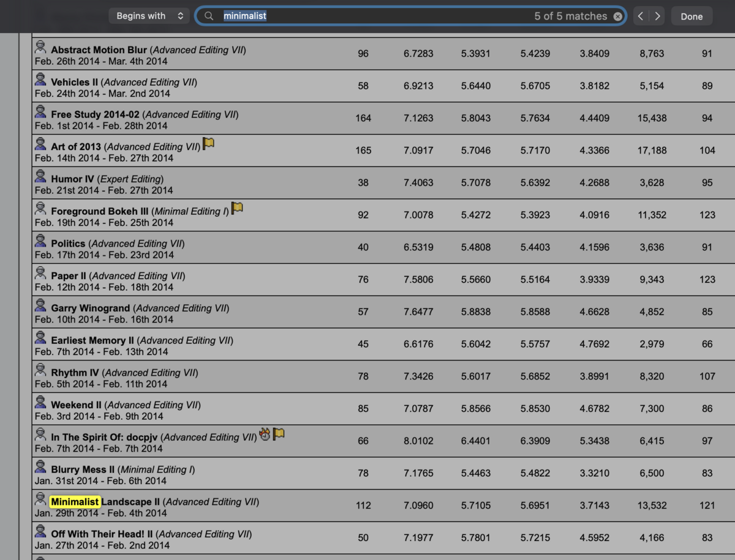Click the user icon beside Politics
The height and width of the screenshot is (560, 735).
point(40,241)
